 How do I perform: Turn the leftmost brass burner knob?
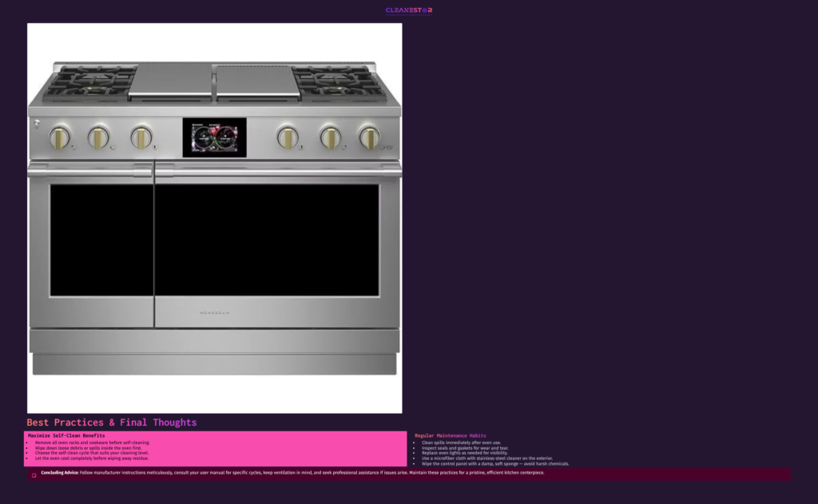[60, 137]
